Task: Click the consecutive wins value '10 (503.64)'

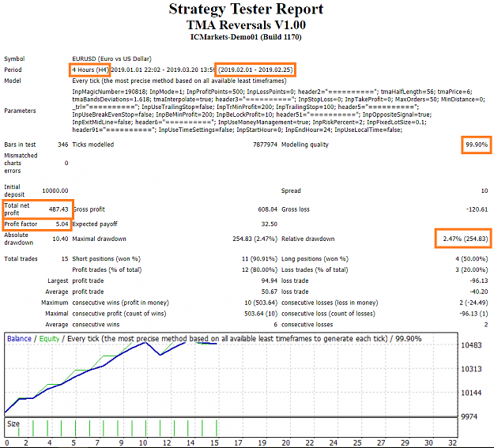Action: 261,303
